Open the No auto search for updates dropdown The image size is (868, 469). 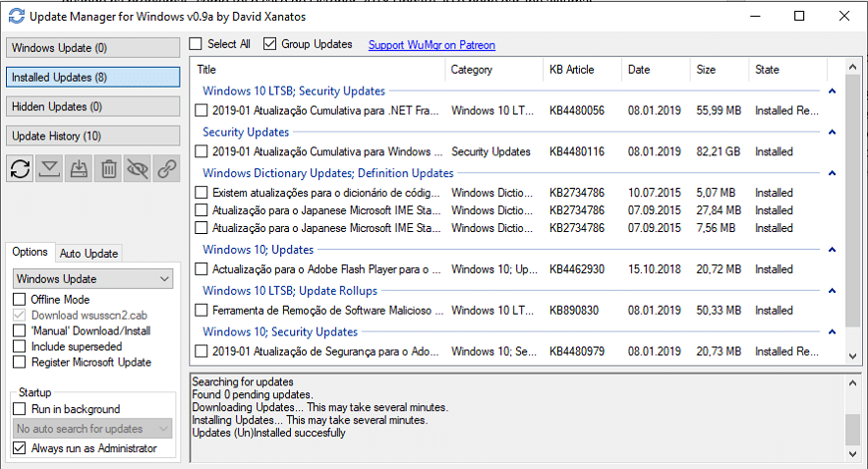coord(93,429)
